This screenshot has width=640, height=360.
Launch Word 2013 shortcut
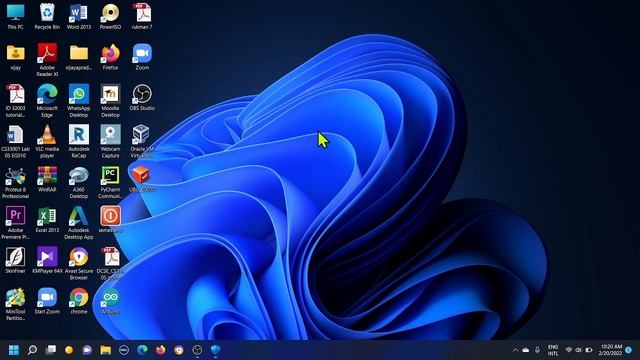79,16
